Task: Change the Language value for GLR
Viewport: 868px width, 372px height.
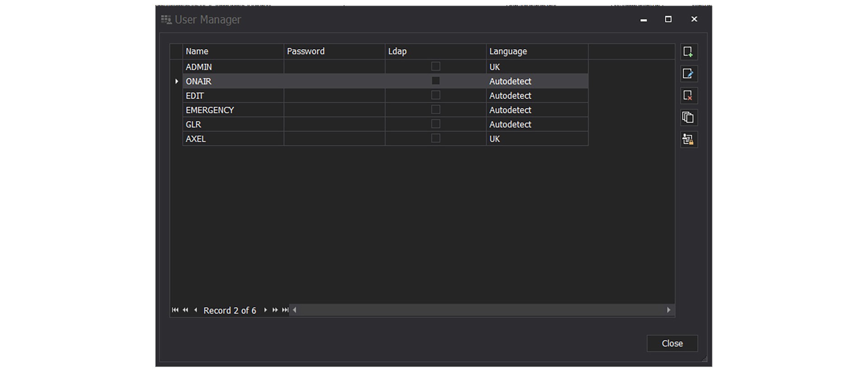Action: [x=536, y=124]
